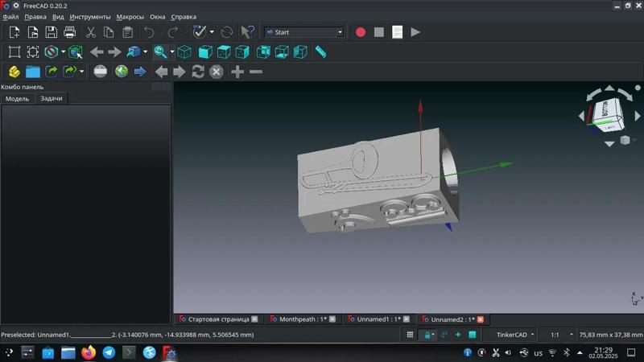This screenshot has width=644, height=362.
Task: Expand the draw style dropdown arrow
Action: coord(63,52)
